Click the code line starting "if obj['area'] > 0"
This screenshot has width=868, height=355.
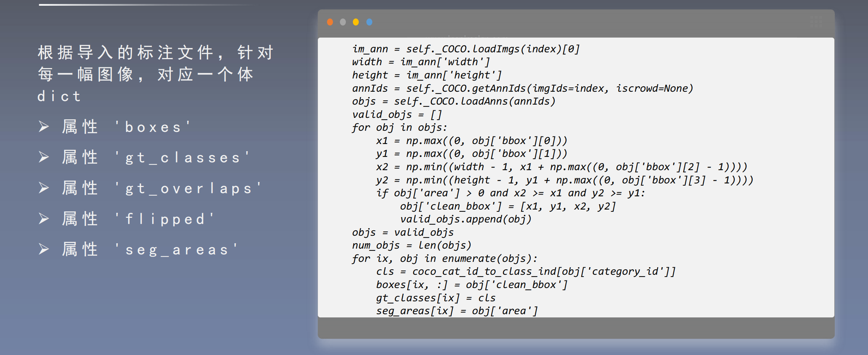[510, 193]
